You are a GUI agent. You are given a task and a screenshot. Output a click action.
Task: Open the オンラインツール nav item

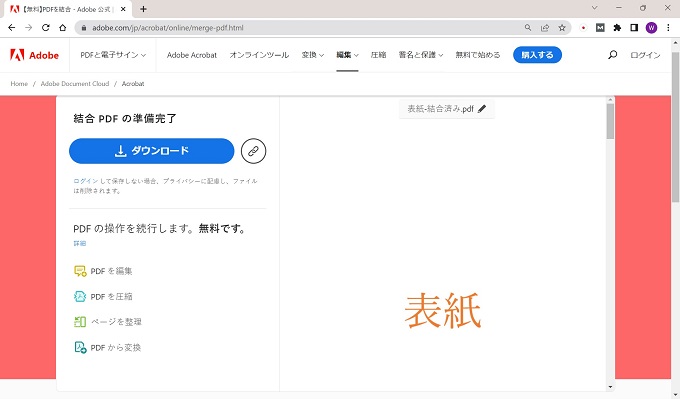click(x=259, y=55)
